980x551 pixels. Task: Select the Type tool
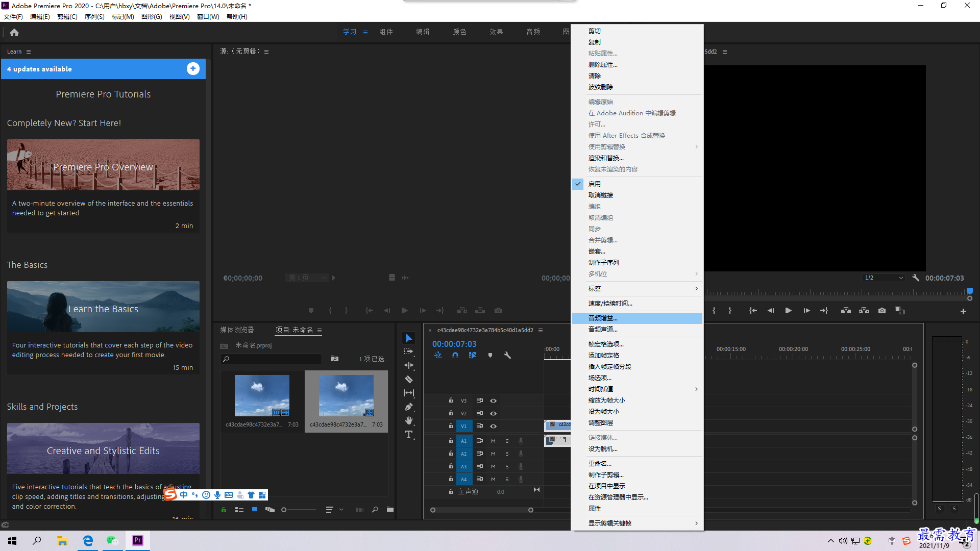coord(409,434)
